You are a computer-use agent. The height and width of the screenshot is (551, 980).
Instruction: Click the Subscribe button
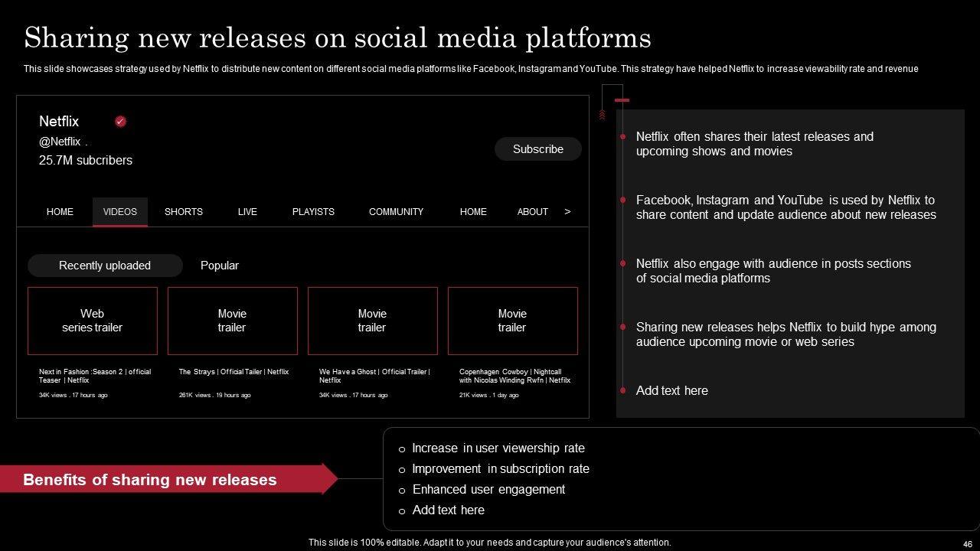pyautogui.click(x=538, y=149)
